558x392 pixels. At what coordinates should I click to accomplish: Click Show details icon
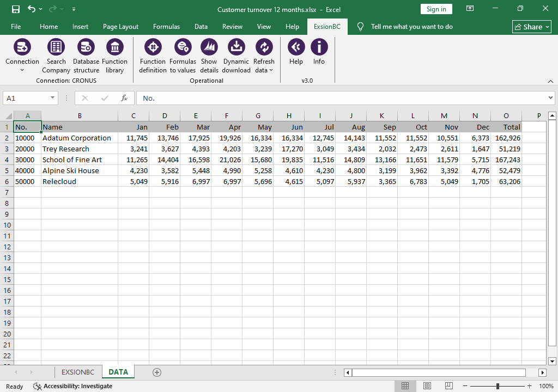click(x=209, y=47)
